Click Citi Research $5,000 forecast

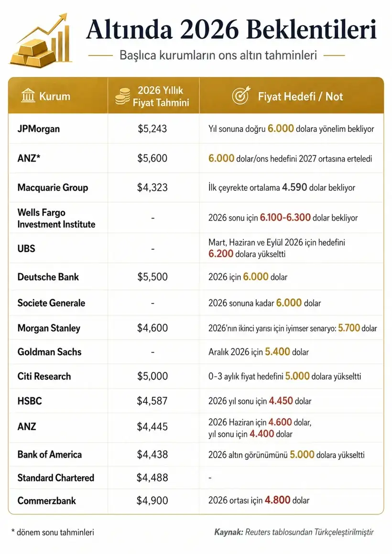[152, 376]
